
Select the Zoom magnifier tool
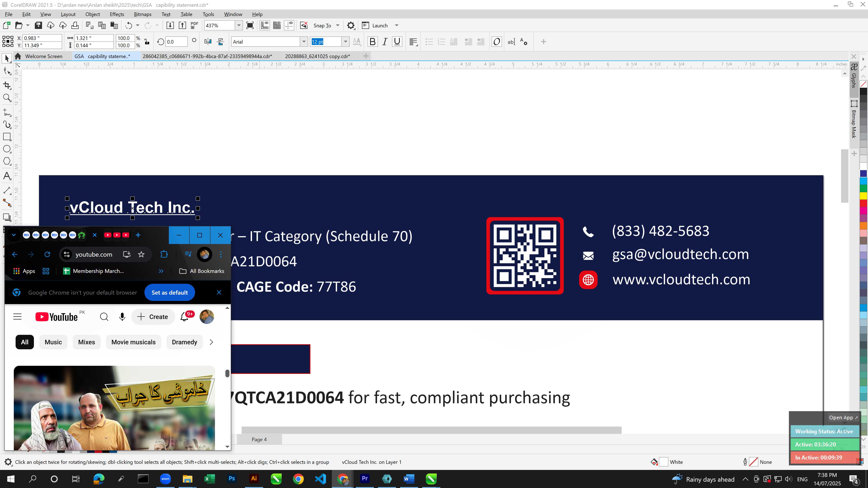click(x=7, y=98)
